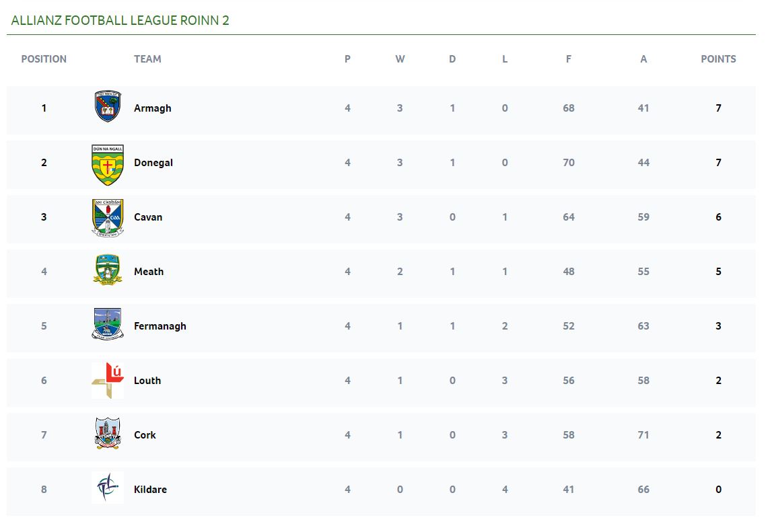Click Donegal's scores-for value 70
Image resolution: width=772 pixels, height=532 pixels.
569,163
